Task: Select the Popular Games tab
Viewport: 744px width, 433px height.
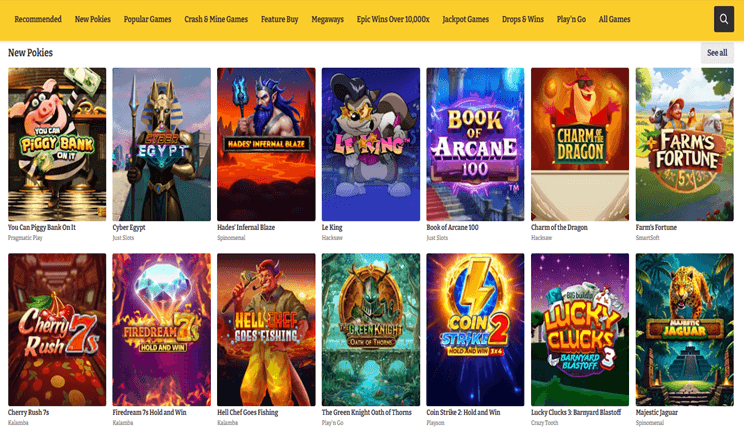Action: (147, 19)
